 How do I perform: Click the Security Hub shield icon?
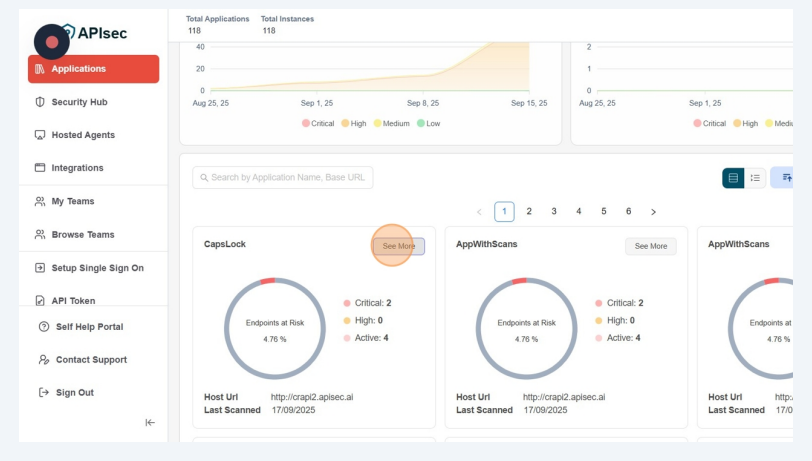tap(40, 102)
